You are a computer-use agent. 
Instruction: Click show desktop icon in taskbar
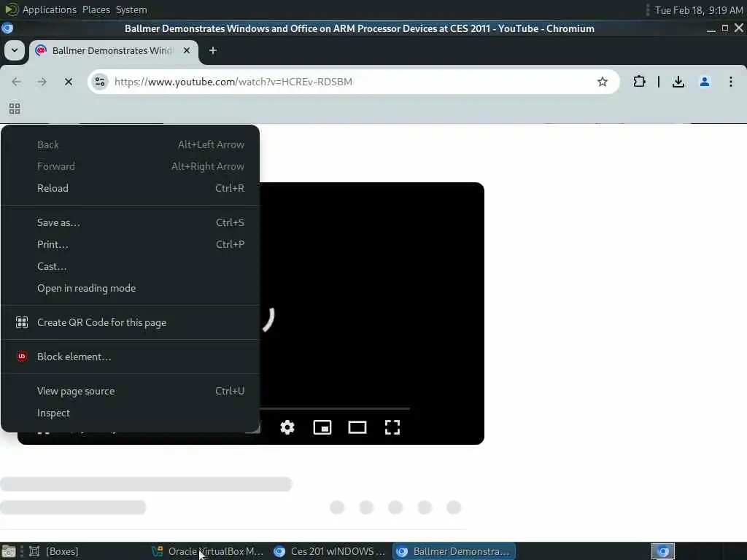coord(9,551)
